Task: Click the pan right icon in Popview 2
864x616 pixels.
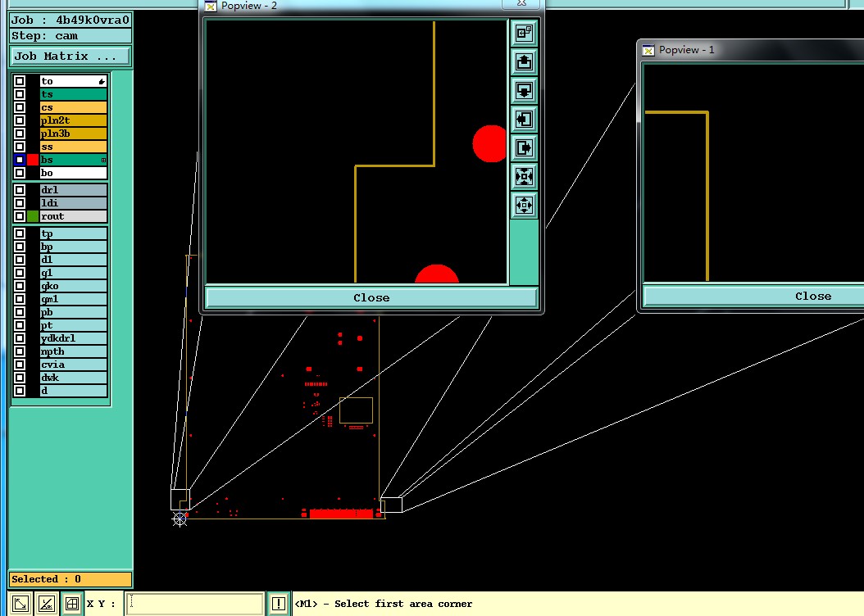Action: [x=524, y=147]
